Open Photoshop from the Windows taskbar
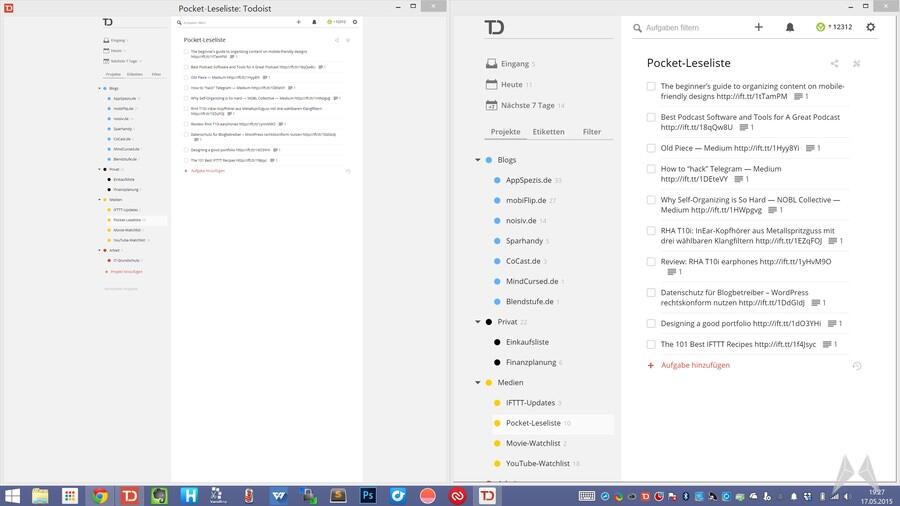The width and height of the screenshot is (900, 506). click(x=367, y=495)
